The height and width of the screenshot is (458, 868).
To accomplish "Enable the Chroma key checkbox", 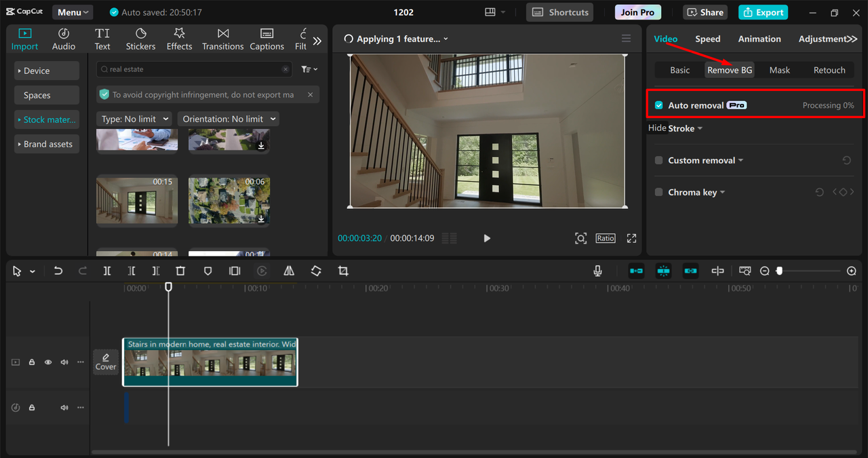I will click(658, 193).
